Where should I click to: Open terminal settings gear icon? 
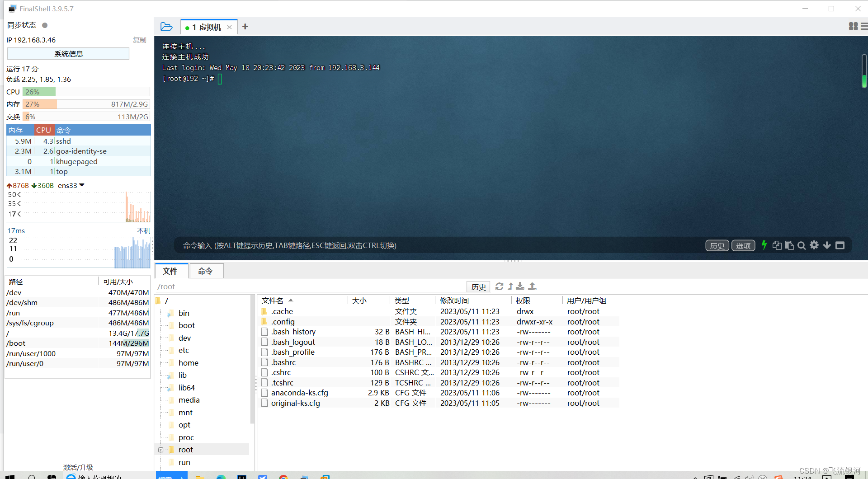[x=814, y=245]
